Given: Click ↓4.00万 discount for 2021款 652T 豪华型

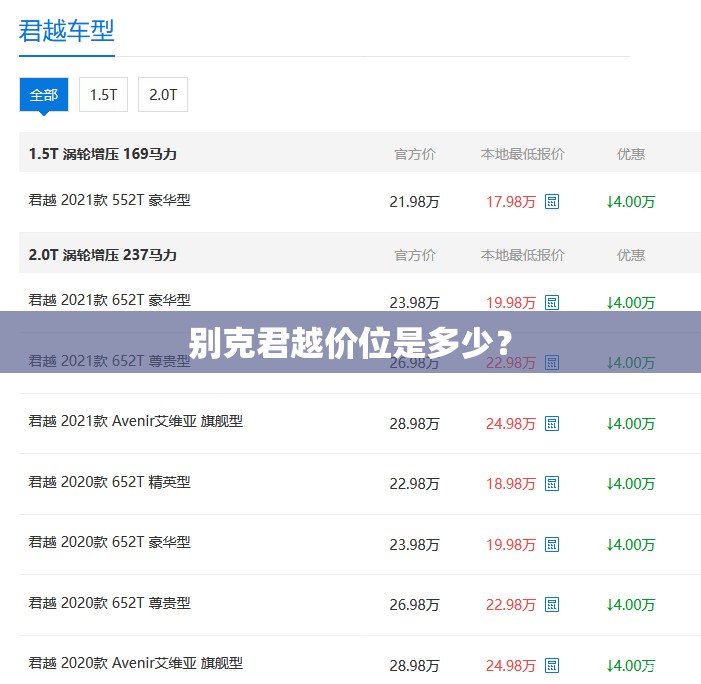Looking at the screenshot, I should (631, 303).
